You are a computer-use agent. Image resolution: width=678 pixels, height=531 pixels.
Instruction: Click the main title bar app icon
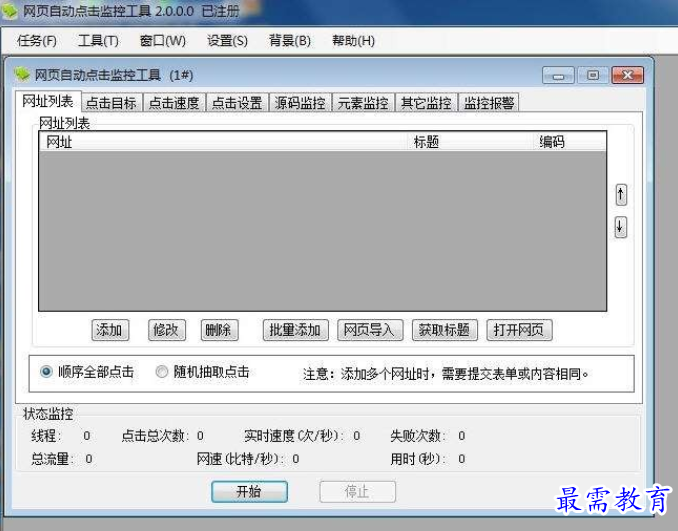click(x=10, y=11)
